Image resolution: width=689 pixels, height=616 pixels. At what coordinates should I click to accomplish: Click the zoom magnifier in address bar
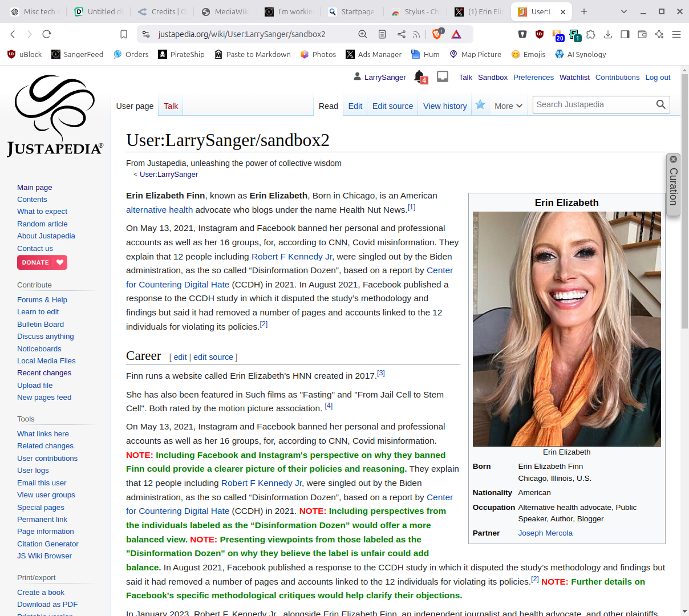[x=363, y=34]
